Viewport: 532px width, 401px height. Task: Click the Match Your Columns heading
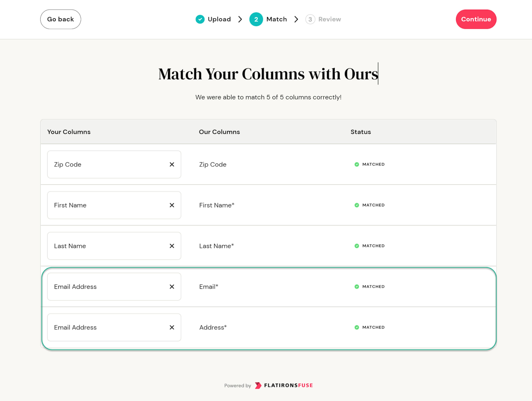(x=268, y=74)
